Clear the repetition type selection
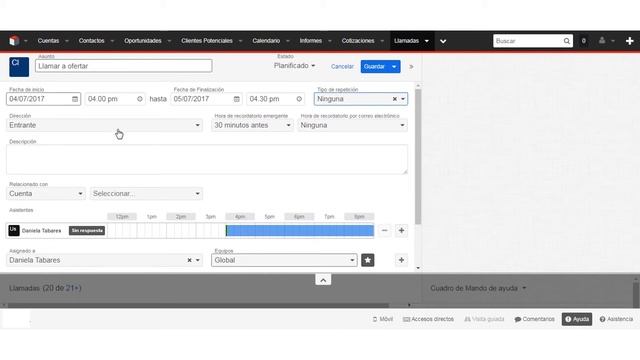Image resolution: width=640 pixels, height=360 pixels. tap(395, 99)
